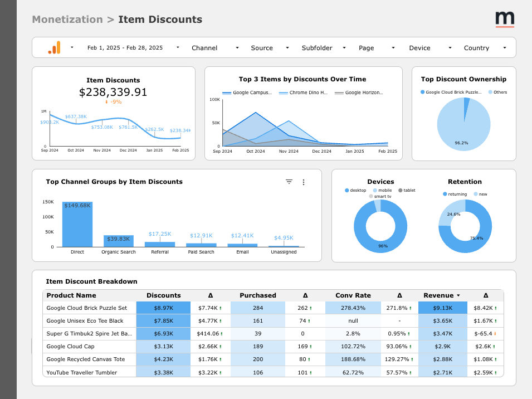Screen dimensions: 532x399
Task: Open the Page filter dropdown
Action: coord(377,48)
